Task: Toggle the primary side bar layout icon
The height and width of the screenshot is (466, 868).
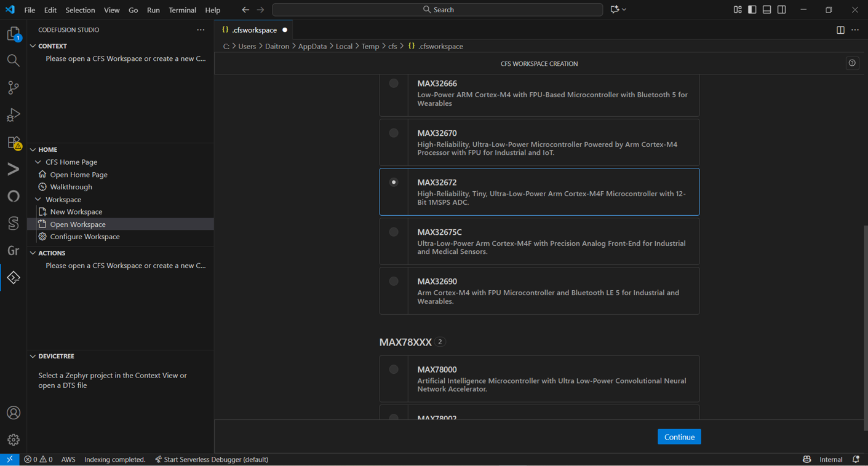Action: (x=752, y=10)
